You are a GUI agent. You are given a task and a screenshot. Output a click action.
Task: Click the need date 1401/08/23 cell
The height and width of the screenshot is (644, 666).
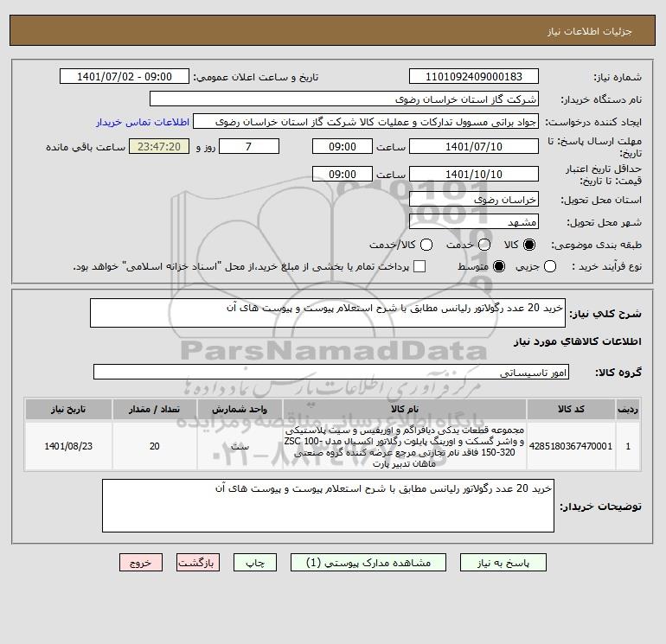coord(68,447)
